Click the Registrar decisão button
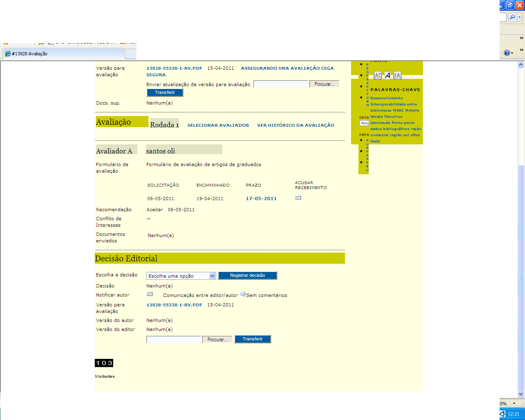Screen dimensions: 525x420 point(247,276)
